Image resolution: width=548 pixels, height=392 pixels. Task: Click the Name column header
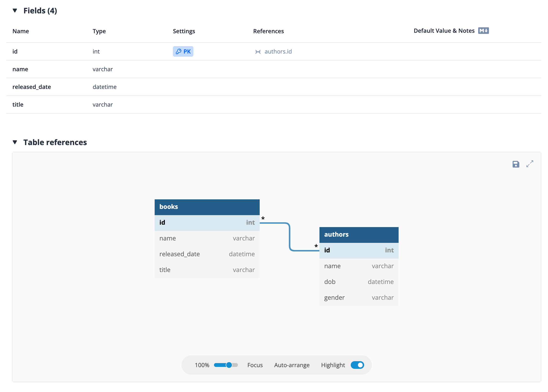point(21,31)
